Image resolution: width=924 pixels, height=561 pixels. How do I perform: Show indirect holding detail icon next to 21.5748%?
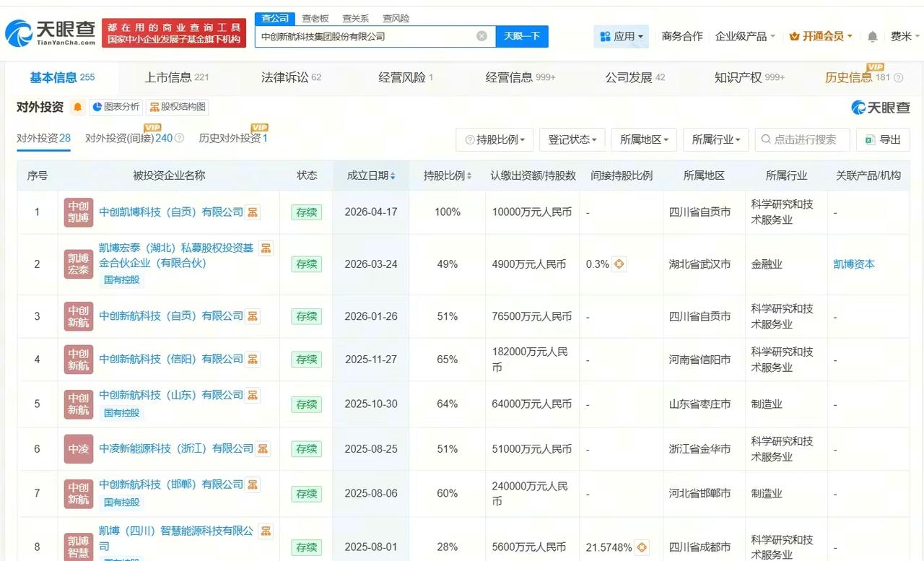point(642,547)
